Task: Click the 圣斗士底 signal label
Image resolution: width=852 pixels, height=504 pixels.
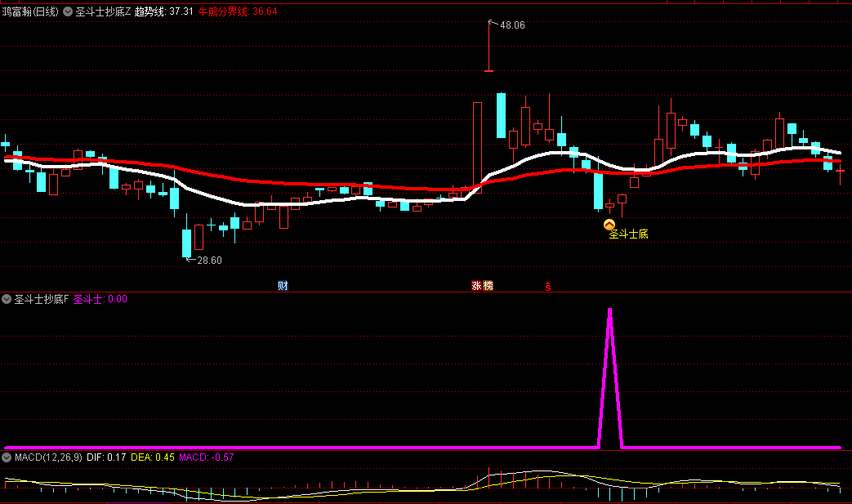Action: (x=629, y=234)
